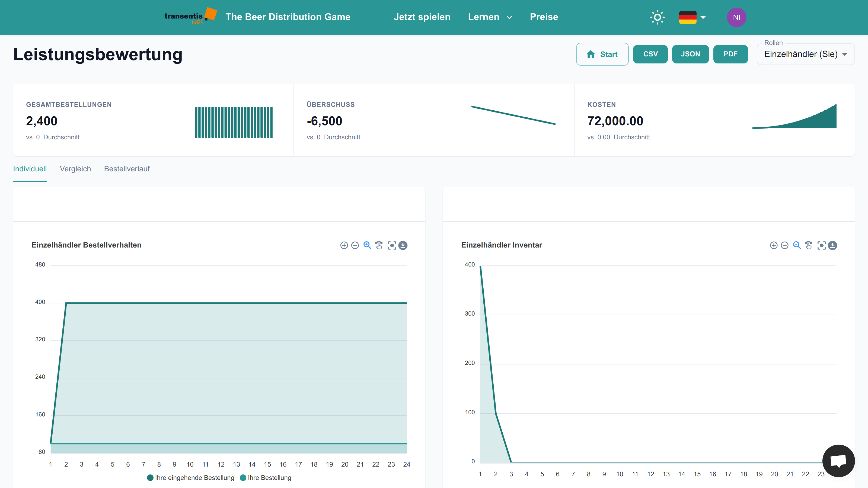Viewport: 868px width, 488px height.
Task: Select magnifier zoom tool in Inventar chart
Action: click(x=797, y=245)
